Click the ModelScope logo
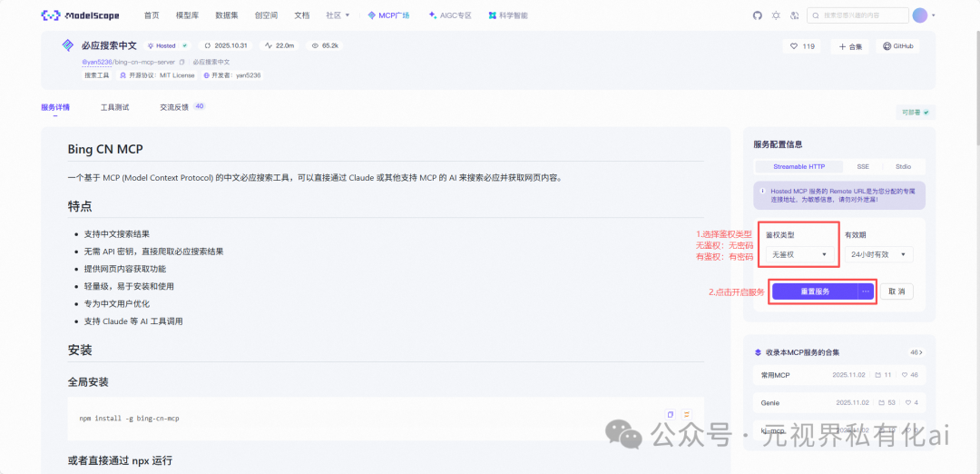 tap(80, 15)
